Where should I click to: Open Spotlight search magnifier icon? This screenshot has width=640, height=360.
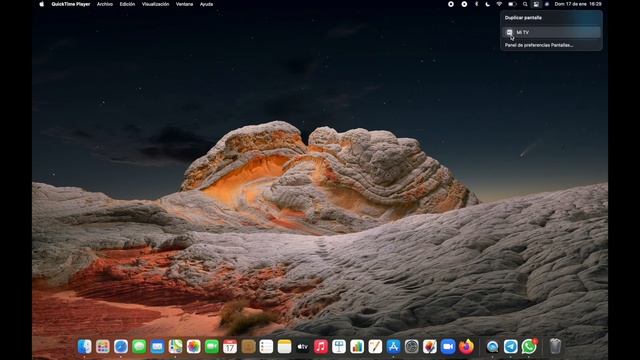tap(525, 4)
